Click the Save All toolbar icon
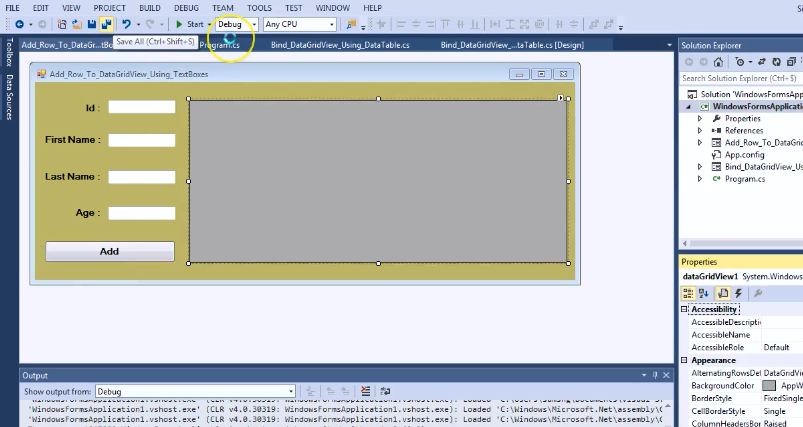 106,24
